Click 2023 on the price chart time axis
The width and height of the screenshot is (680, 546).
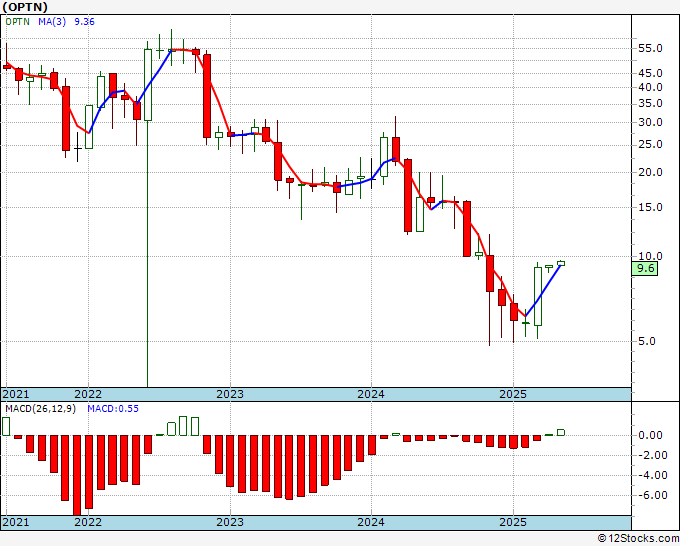[x=230, y=394]
